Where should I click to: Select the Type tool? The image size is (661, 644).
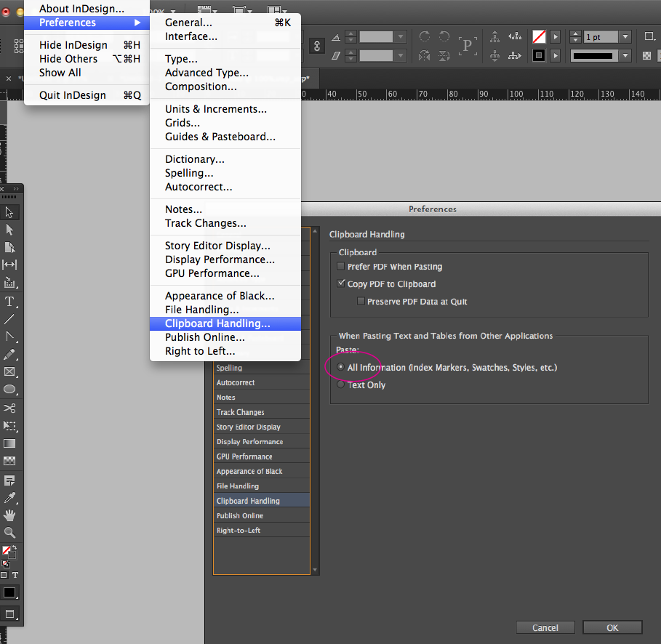click(9, 302)
